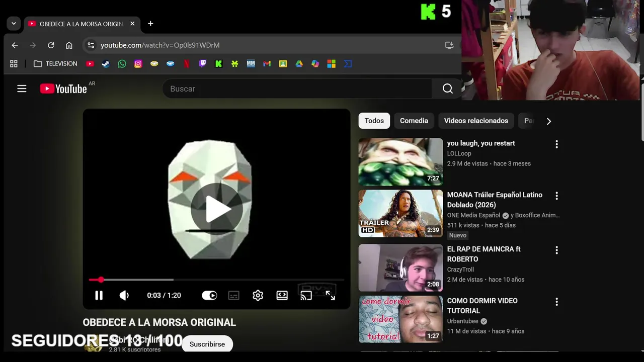Viewport: 644px width, 362px height.
Task: Select the Todos filter chip
Action: (374, 121)
